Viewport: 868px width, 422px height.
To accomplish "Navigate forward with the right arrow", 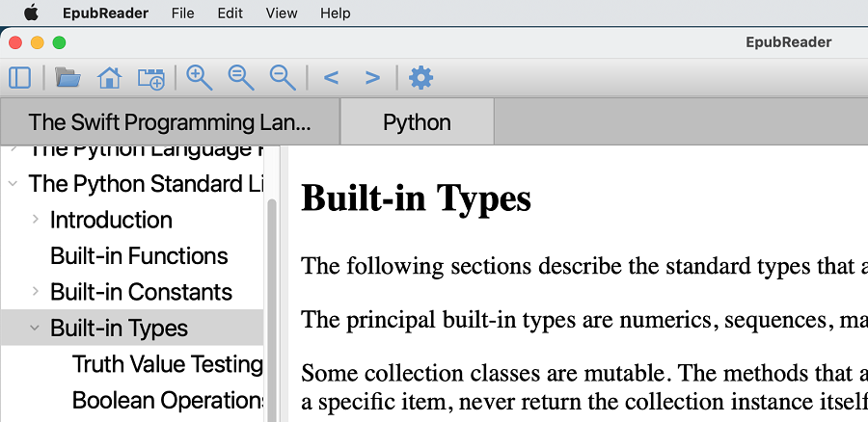I will [x=372, y=77].
